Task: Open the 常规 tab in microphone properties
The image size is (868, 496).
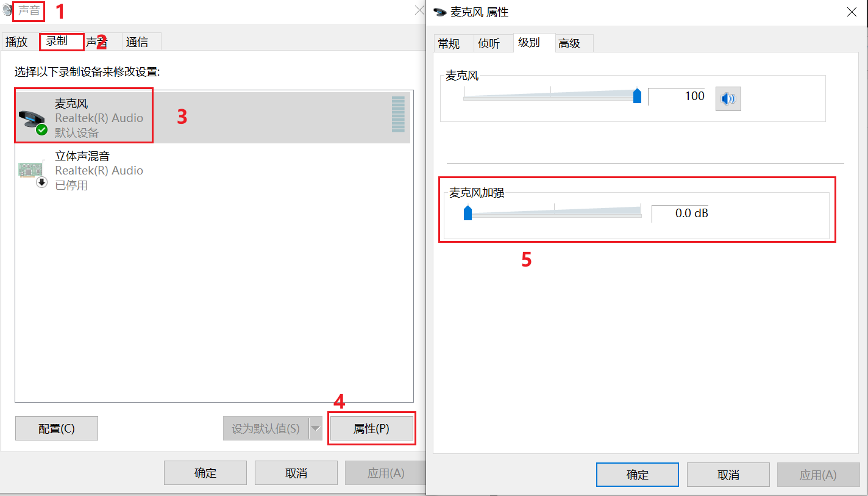Action: point(449,43)
